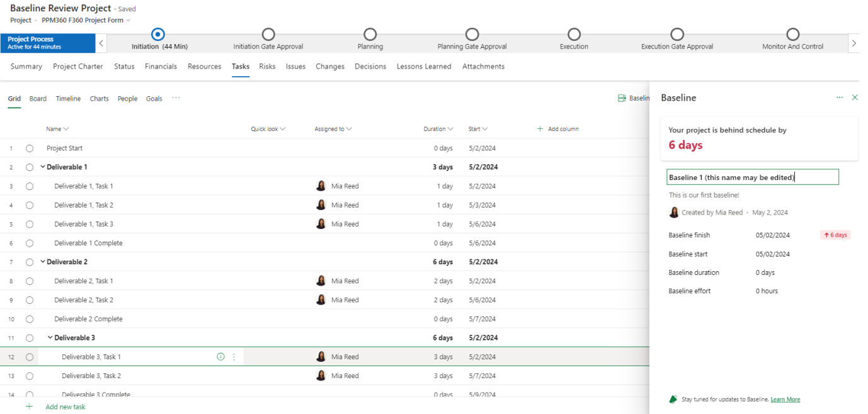Collapse the Project Process sidebar with the chevron
868x414 pixels.
coord(101,43)
